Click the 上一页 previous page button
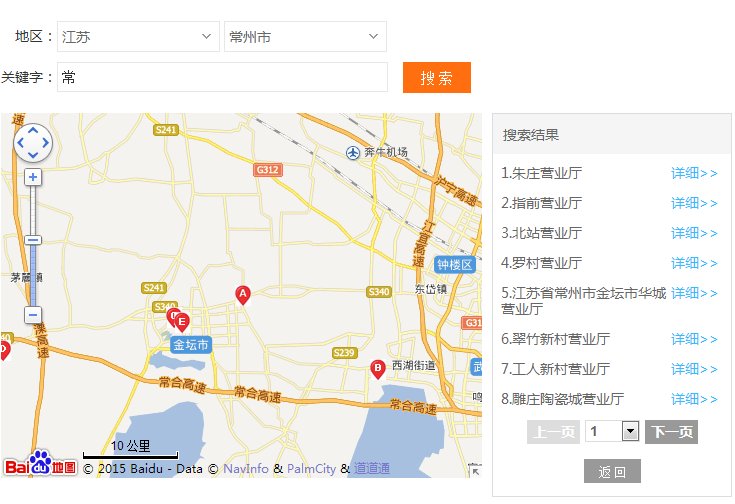This screenshot has height=504, width=735. coord(554,432)
